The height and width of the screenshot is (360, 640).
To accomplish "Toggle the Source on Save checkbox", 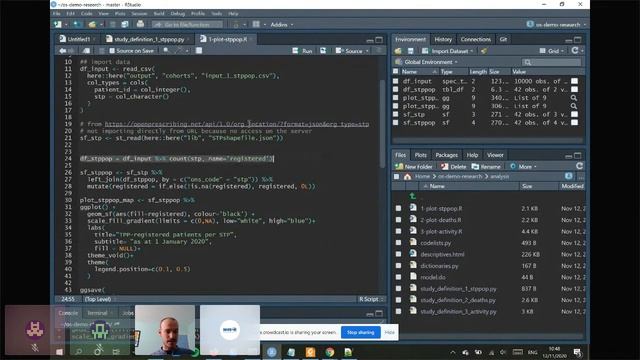I will 112,51.
